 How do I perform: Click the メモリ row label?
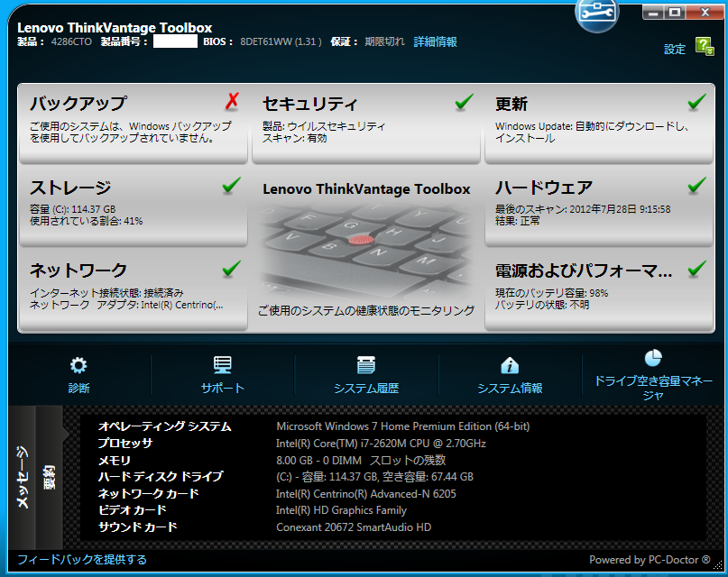click(115, 460)
